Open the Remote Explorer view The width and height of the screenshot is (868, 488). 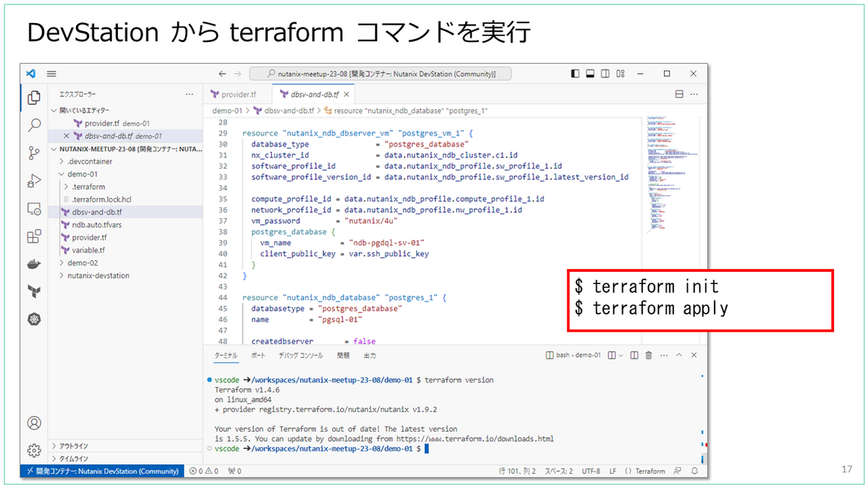(x=33, y=209)
